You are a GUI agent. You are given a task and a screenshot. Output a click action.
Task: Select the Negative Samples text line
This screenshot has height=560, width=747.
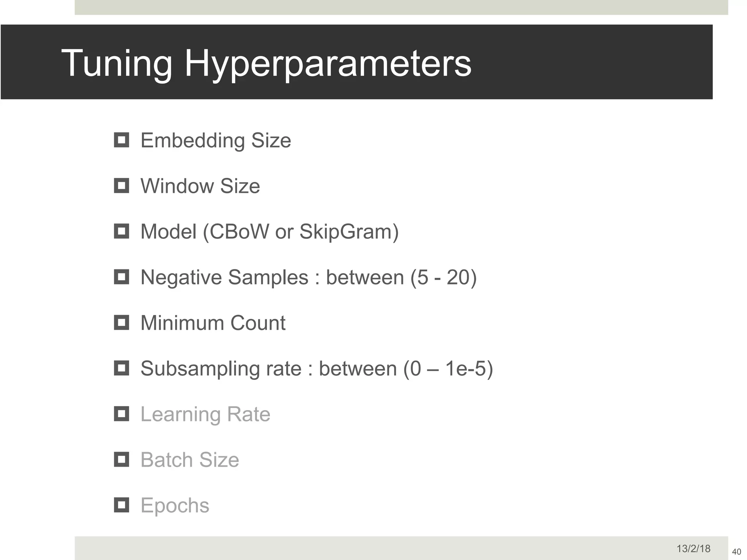pyautogui.click(x=309, y=277)
